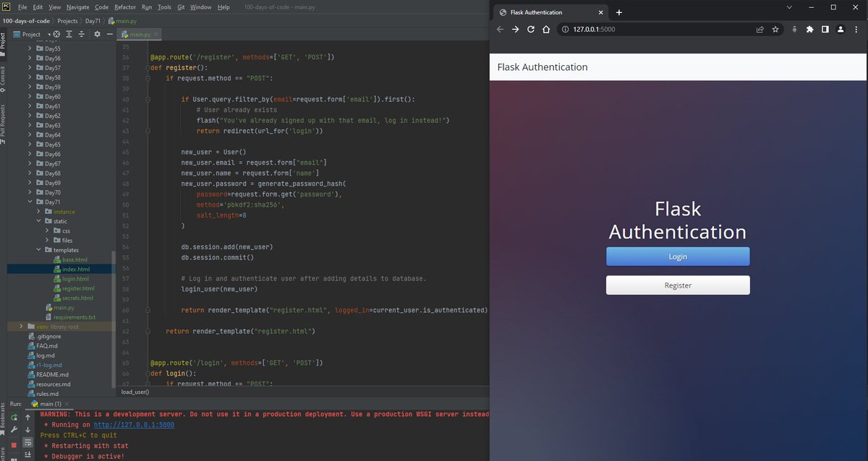Reload the Flask page in Chrome
Viewport: 868px width, 461px height.
point(531,30)
